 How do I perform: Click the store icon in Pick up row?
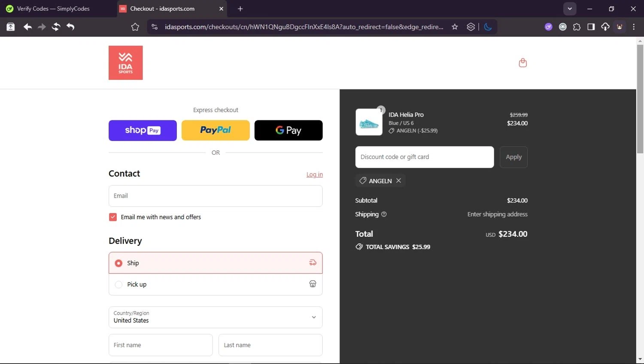pyautogui.click(x=313, y=284)
